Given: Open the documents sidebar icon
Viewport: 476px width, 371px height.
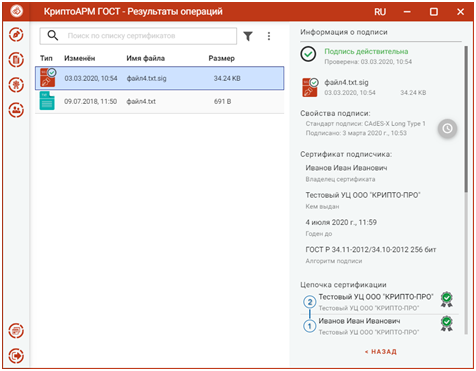Looking at the screenshot, I should pyautogui.click(x=16, y=60).
